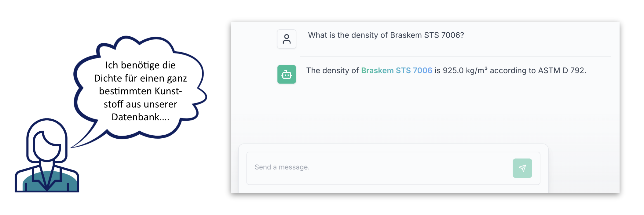
Task: Focus the "Send a message." input field
Action: [379, 167]
